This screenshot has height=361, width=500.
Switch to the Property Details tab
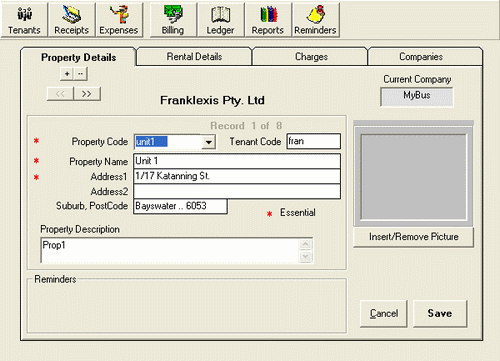78,57
